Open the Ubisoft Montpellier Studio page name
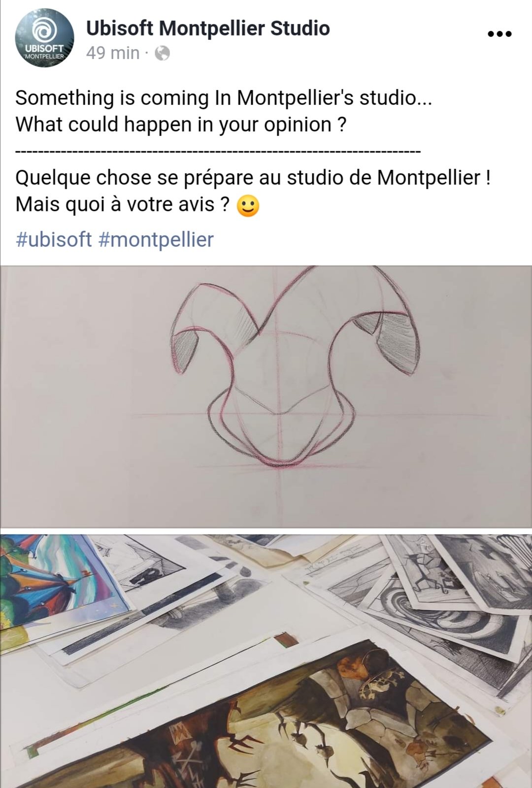Viewport: 532px width, 788px height. pos(208,29)
